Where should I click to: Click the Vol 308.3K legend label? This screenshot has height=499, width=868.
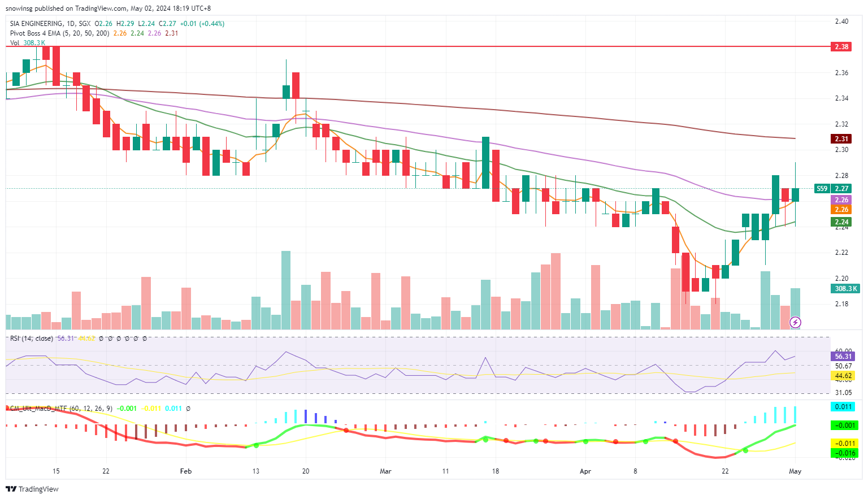point(27,43)
